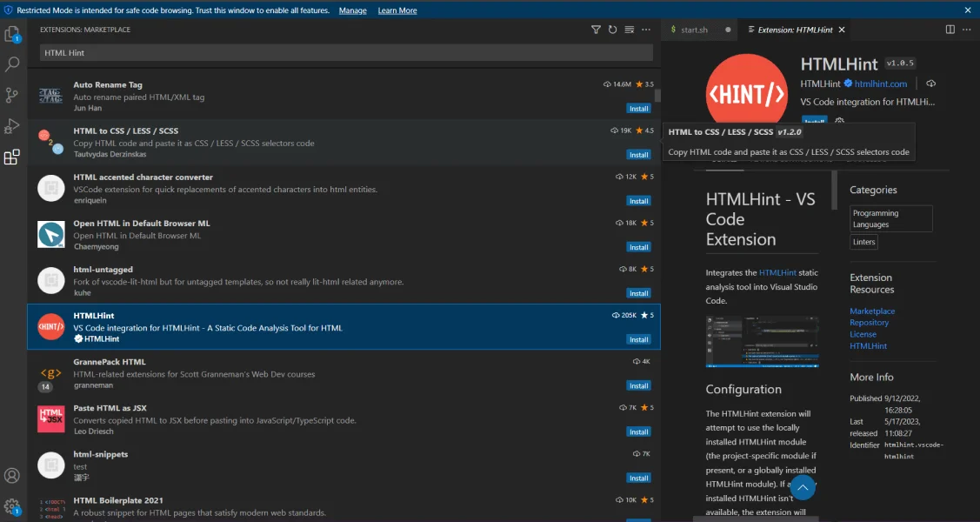This screenshot has width=980, height=522.
Task: Open the Run and Debug view
Action: pos(12,126)
